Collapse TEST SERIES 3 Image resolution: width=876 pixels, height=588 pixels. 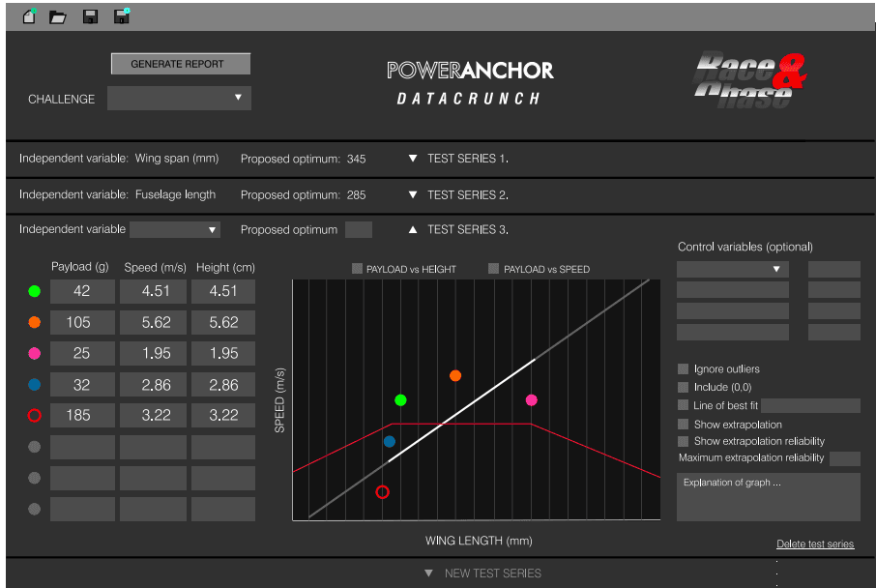click(412, 229)
